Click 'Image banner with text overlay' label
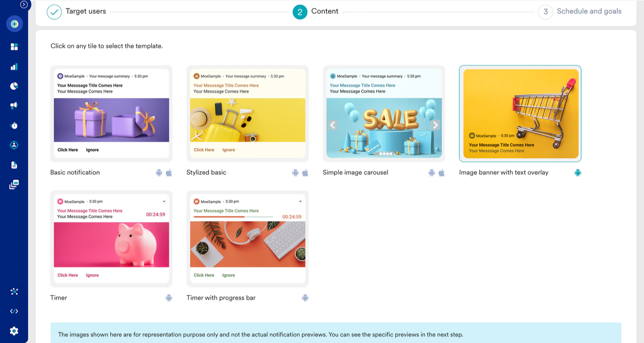644x343 pixels. pyautogui.click(x=504, y=172)
